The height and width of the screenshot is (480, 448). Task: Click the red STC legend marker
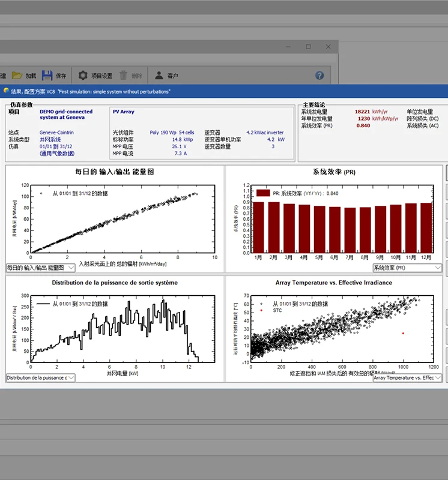click(x=261, y=310)
